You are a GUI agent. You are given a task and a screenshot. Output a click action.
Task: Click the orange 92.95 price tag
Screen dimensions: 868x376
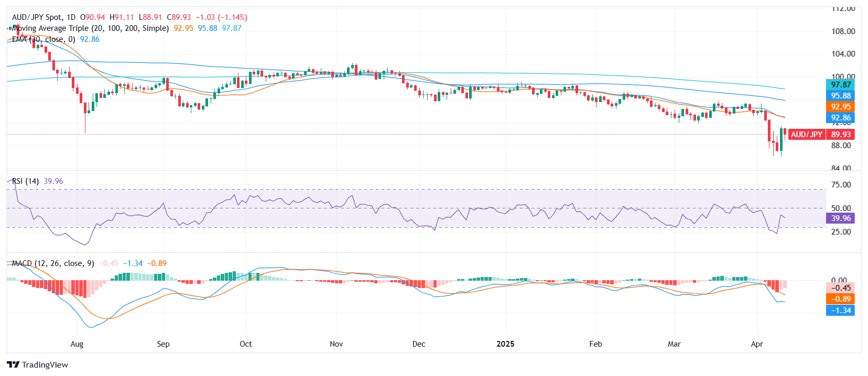(x=840, y=107)
